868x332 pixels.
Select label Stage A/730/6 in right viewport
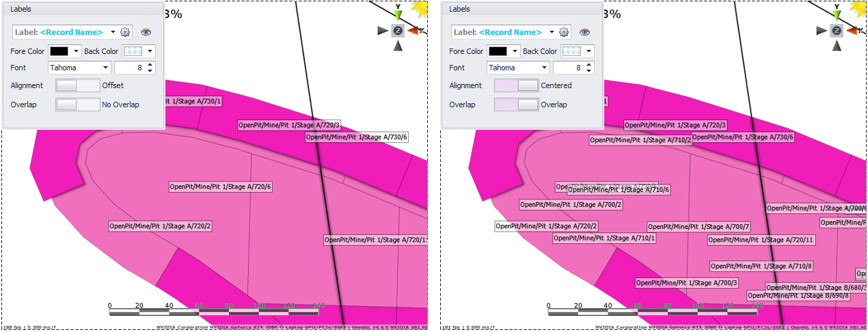point(743,137)
